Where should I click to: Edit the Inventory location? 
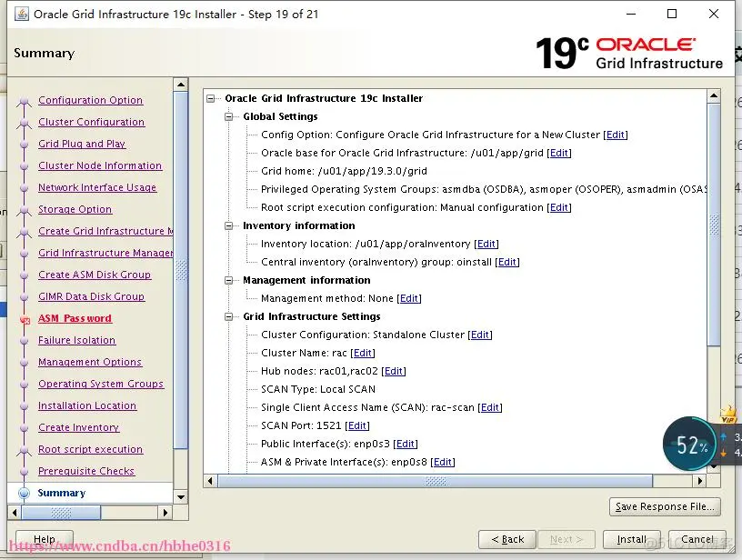click(x=486, y=244)
